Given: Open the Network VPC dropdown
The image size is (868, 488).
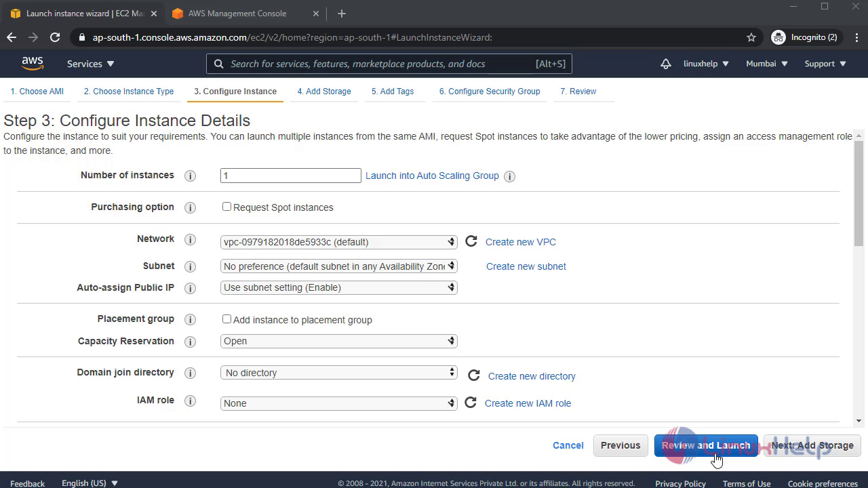Looking at the screenshot, I should point(339,242).
